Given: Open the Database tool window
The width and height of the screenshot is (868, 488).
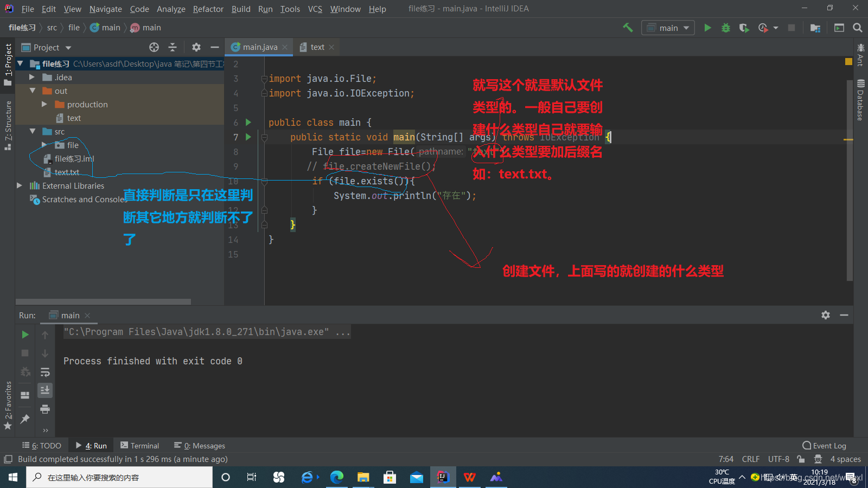Looking at the screenshot, I should [860, 100].
